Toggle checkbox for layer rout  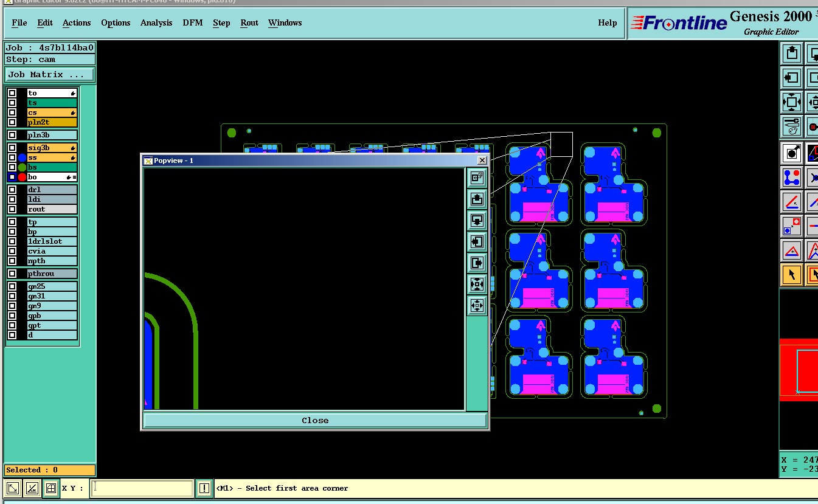[12, 209]
